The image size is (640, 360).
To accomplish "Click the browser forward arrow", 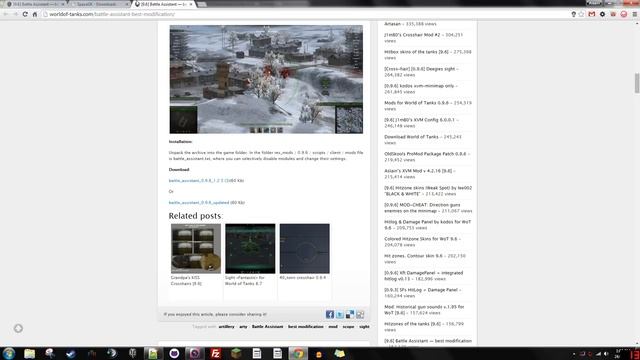I will pos(16,14).
